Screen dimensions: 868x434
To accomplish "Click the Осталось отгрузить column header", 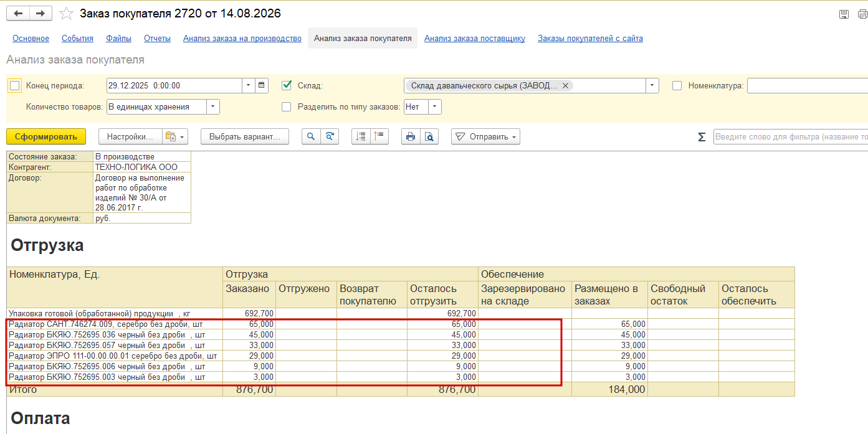I will pyautogui.click(x=442, y=295).
